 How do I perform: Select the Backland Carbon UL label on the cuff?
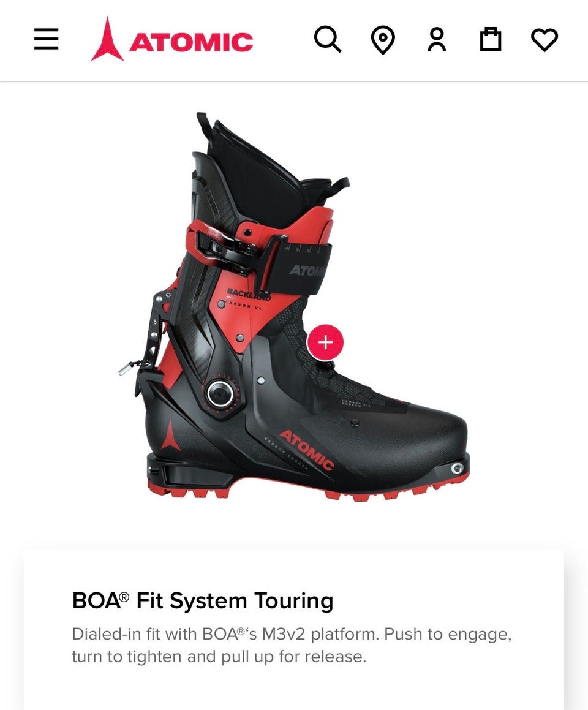pos(247,298)
